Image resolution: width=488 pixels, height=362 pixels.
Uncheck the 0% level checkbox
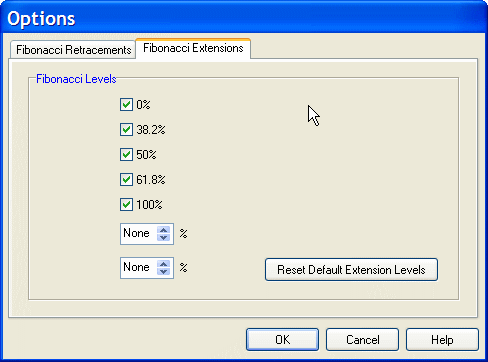tap(126, 105)
